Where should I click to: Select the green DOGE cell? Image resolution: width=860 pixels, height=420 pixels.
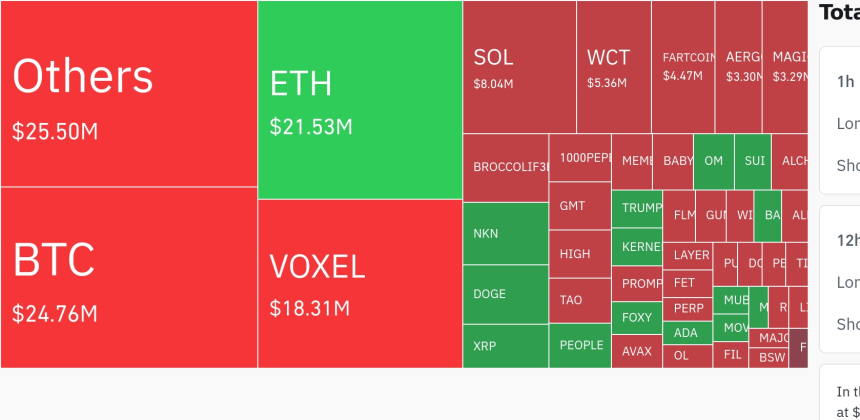(x=505, y=294)
